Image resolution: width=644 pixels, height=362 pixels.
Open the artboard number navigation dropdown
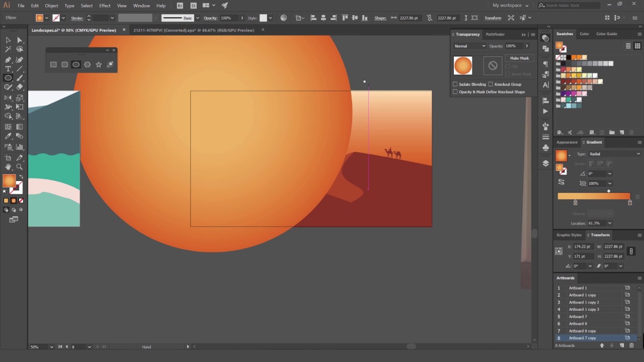click(x=89, y=347)
